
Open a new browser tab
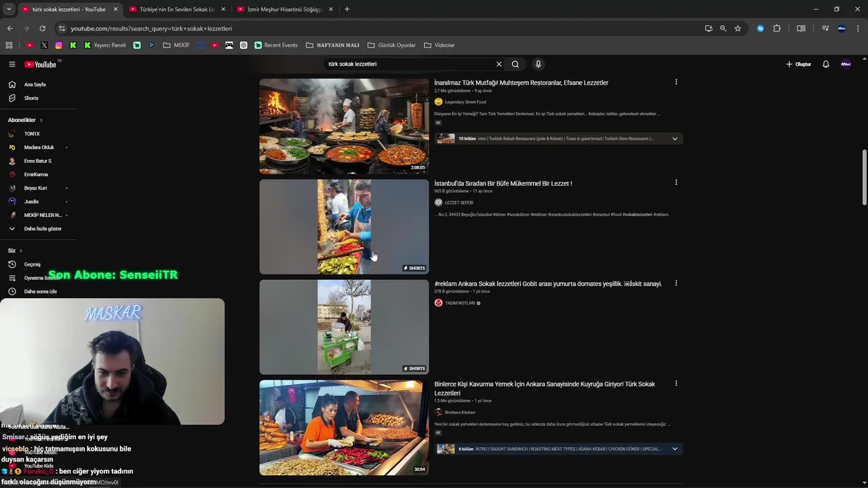point(347,9)
